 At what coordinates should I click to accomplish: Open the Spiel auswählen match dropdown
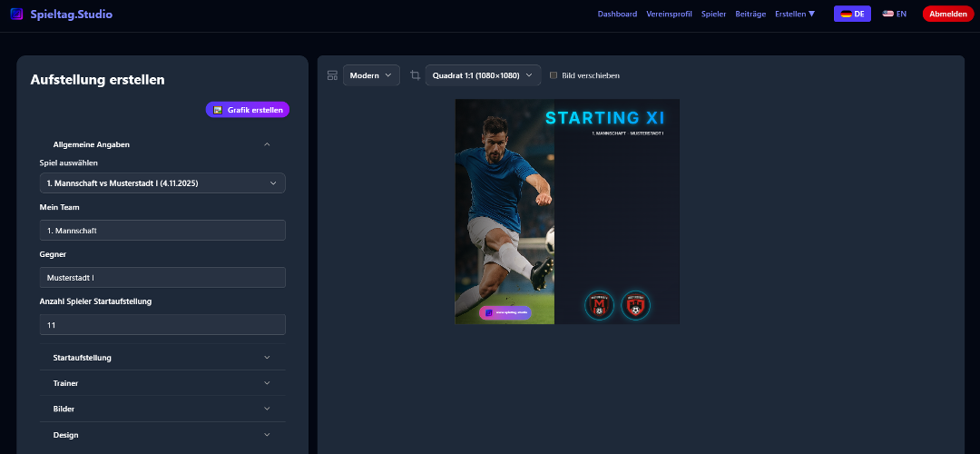[162, 183]
